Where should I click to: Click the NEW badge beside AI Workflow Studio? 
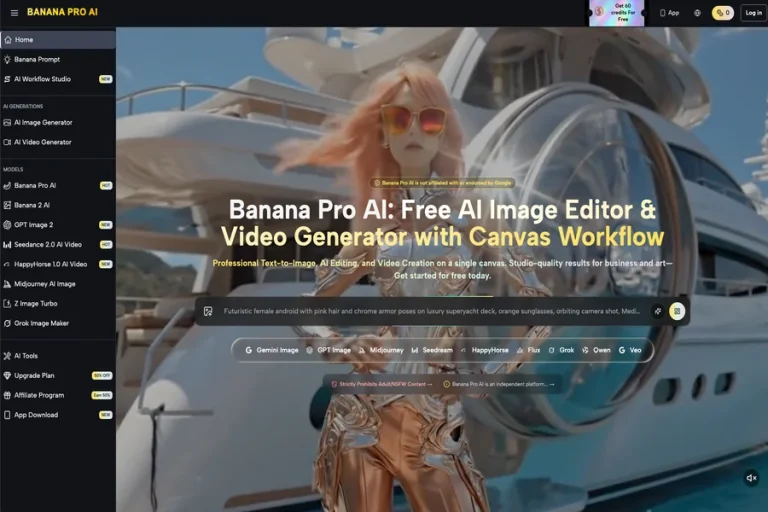pyautogui.click(x=105, y=79)
